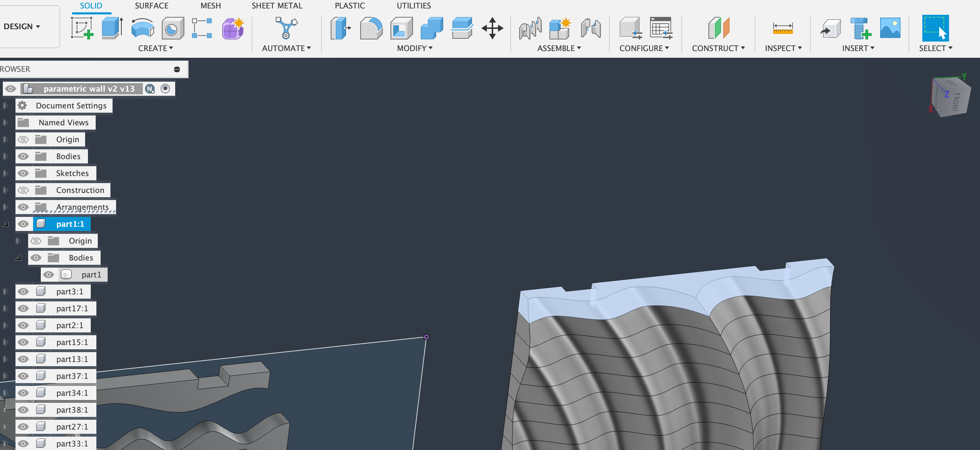Open the Configure Model tool
Image resolution: width=980 pixels, height=450 pixels.
(630, 28)
